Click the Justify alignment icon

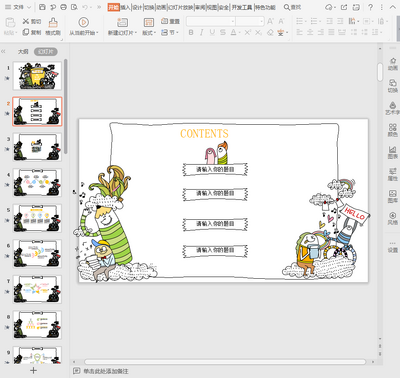331,32
